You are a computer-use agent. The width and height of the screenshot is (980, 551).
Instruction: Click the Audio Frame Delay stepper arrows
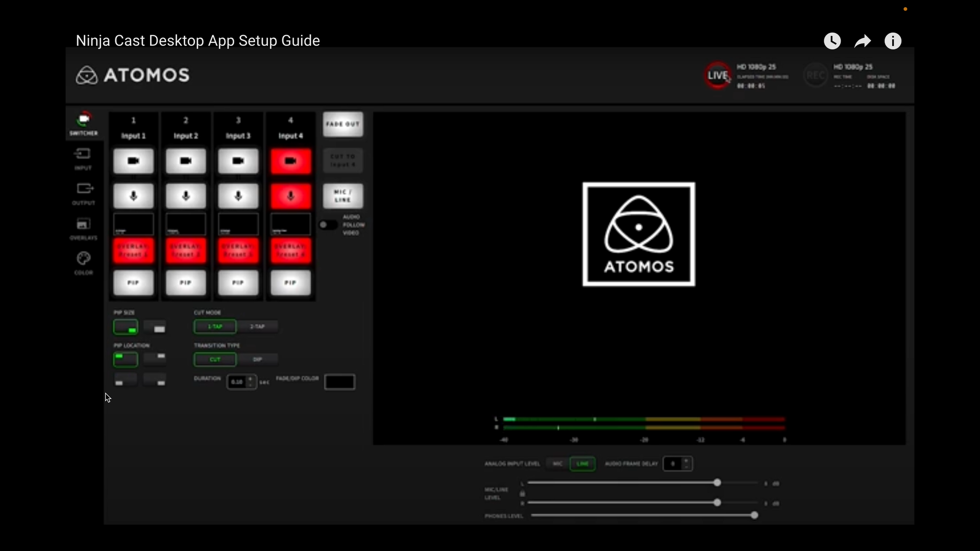coord(686,464)
